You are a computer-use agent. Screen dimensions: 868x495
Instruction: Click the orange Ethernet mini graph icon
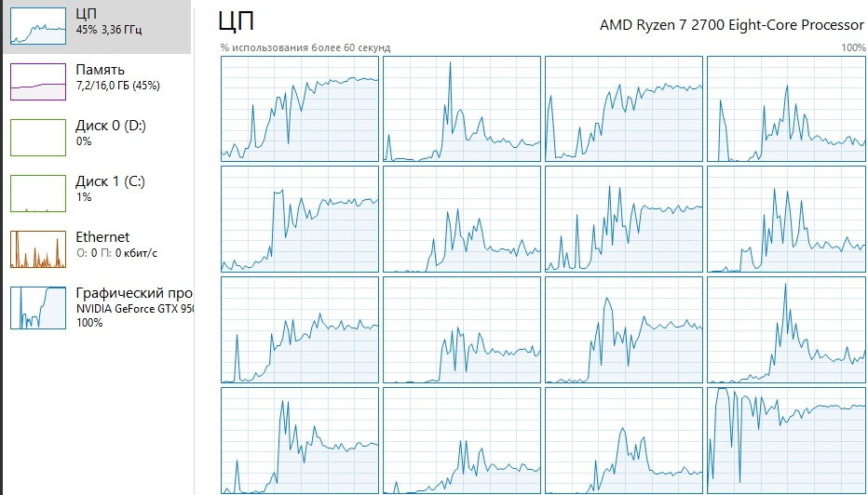[38, 248]
